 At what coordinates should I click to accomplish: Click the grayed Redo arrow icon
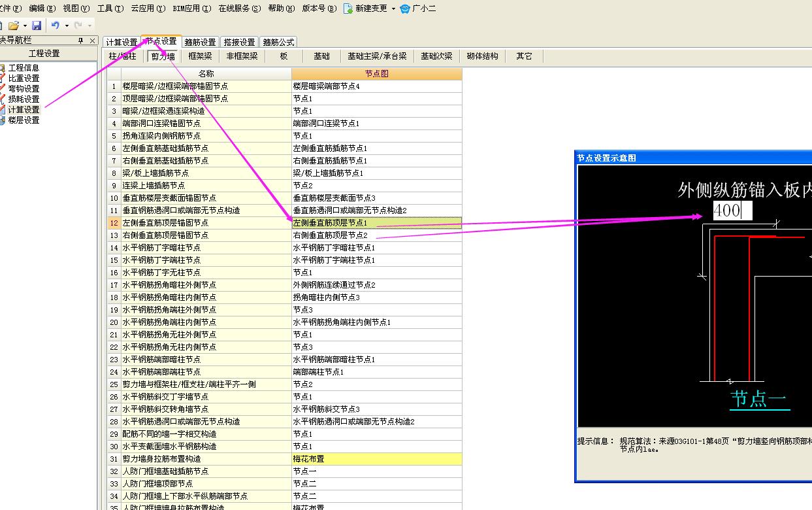(x=78, y=25)
